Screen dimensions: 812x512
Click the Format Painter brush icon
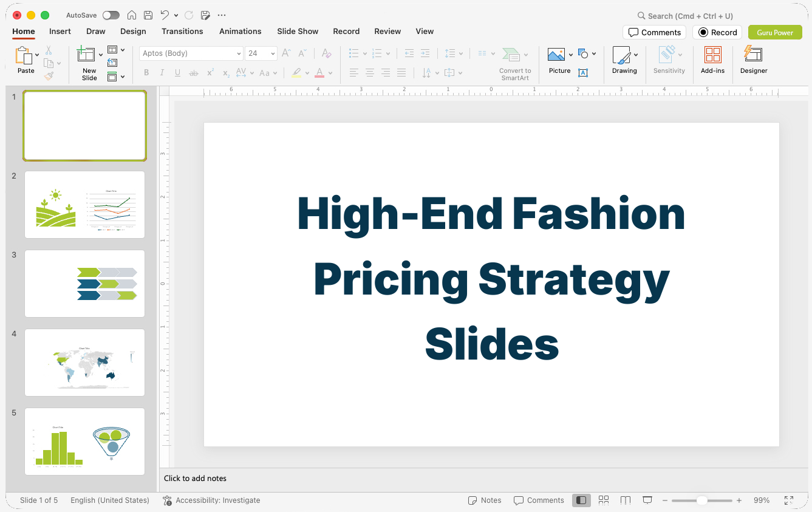(x=49, y=76)
